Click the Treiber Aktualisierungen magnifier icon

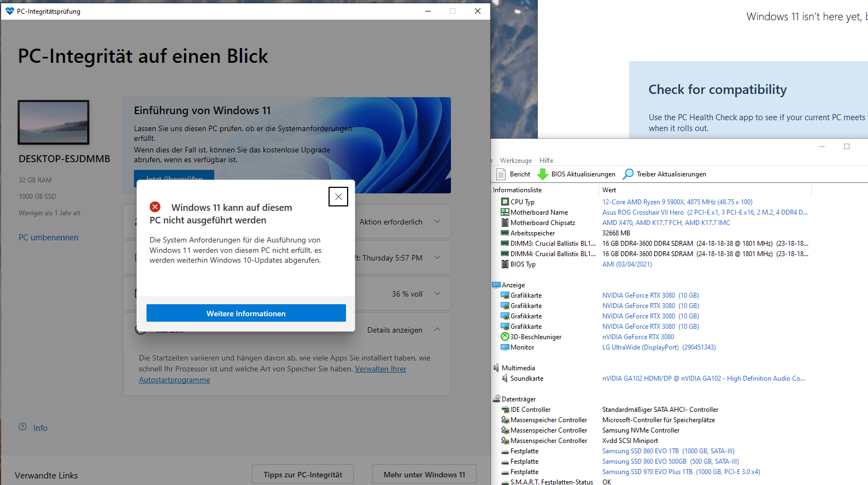point(629,174)
